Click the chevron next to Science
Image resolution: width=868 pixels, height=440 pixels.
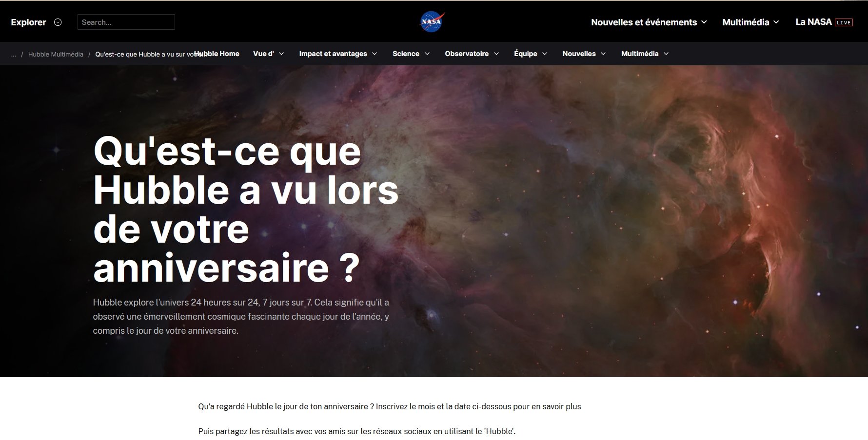pos(427,54)
